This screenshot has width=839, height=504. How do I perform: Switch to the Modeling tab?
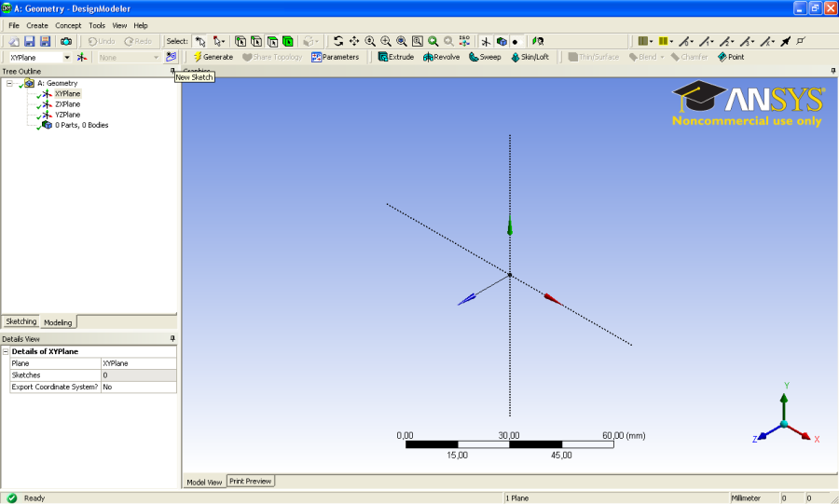tap(58, 322)
